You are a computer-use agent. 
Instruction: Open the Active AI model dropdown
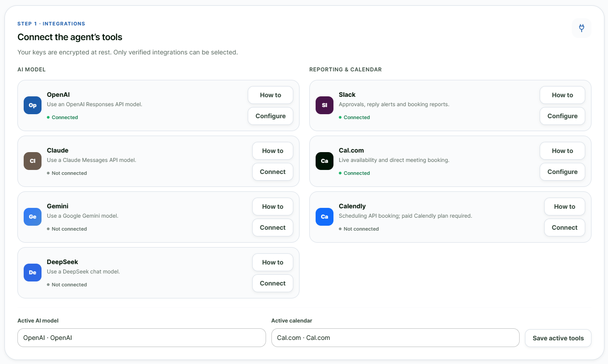click(x=142, y=338)
